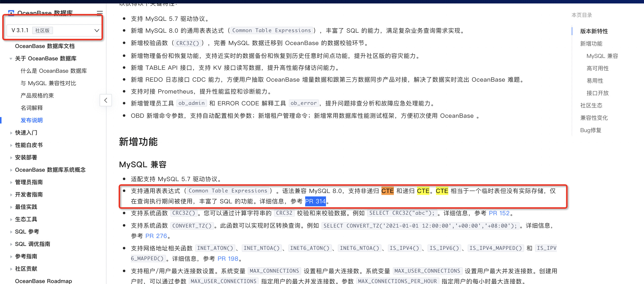This screenshot has width=644, height=284.
Task: Click the CONVERT_TZ() inline code
Action: tap(192, 226)
